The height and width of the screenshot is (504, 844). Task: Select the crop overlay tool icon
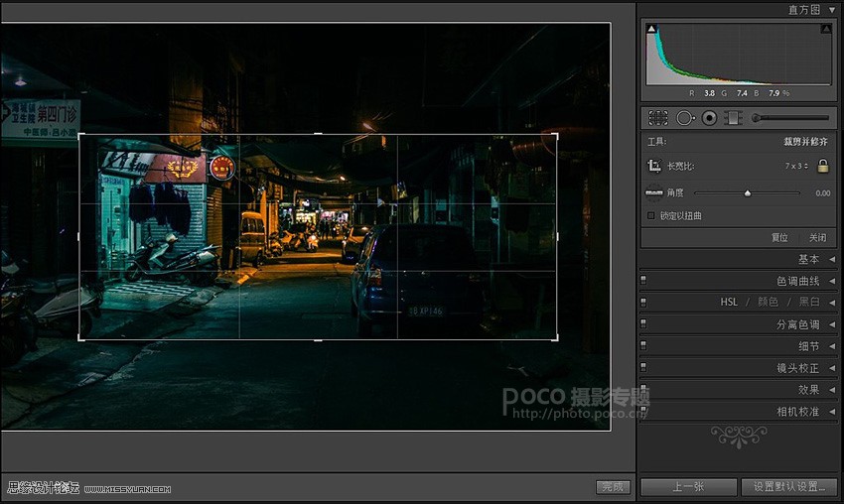657,118
